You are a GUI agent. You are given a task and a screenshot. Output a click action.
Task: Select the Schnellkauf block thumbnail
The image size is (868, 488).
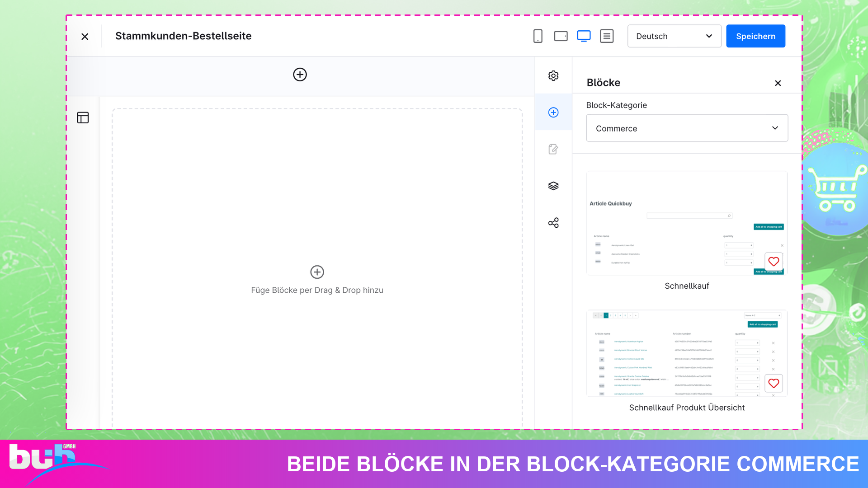[687, 223]
